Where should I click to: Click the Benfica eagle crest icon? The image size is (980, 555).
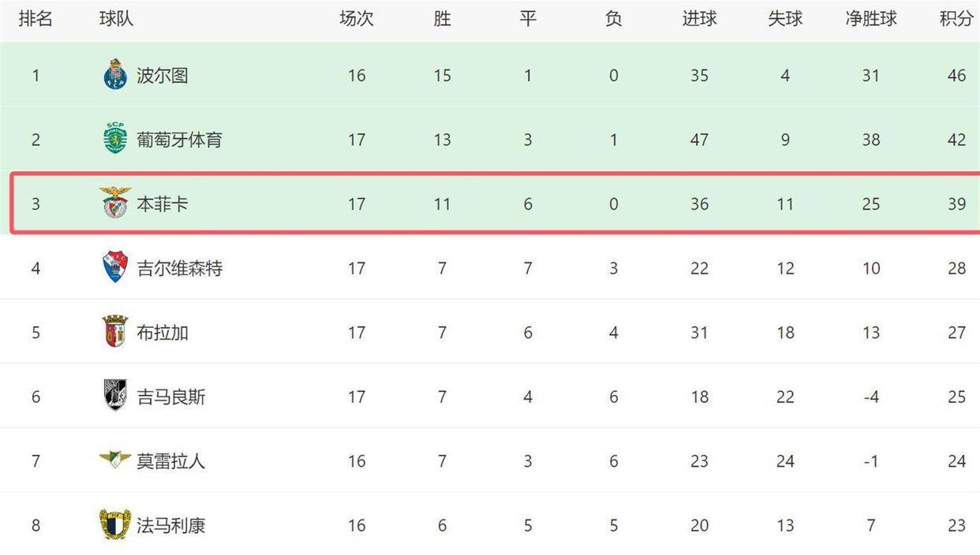(115, 203)
